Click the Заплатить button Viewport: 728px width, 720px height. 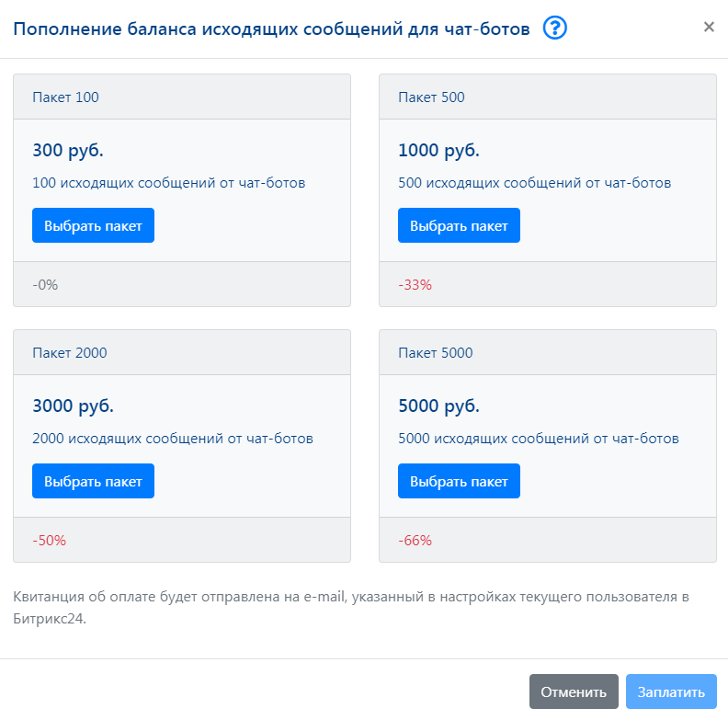pos(671,691)
